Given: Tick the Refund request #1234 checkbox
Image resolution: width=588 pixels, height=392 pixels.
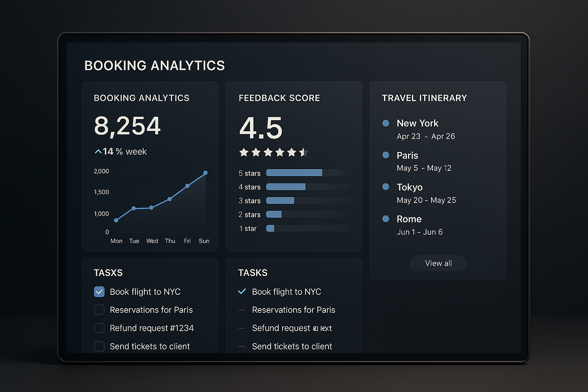Looking at the screenshot, I should click(x=99, y=328).
